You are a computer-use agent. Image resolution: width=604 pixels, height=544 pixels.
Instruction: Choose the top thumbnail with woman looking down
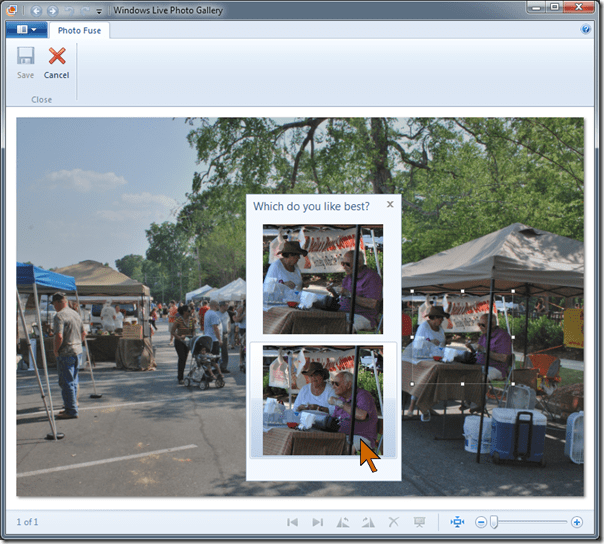pyautogui.click(x=323, y=279)
